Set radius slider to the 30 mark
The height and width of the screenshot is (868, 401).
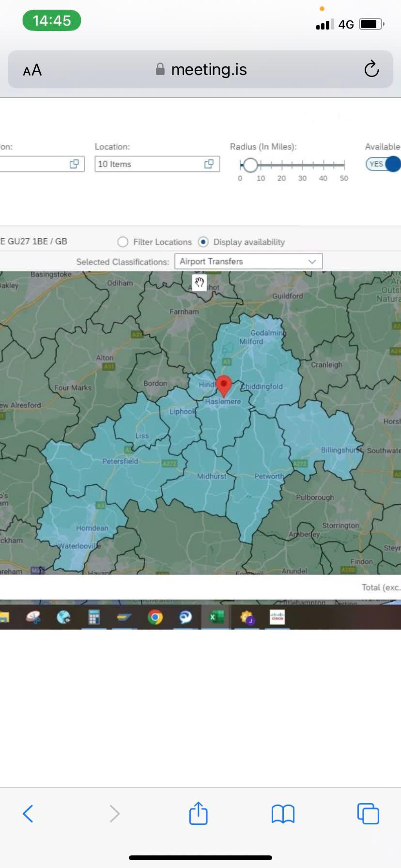302,165
